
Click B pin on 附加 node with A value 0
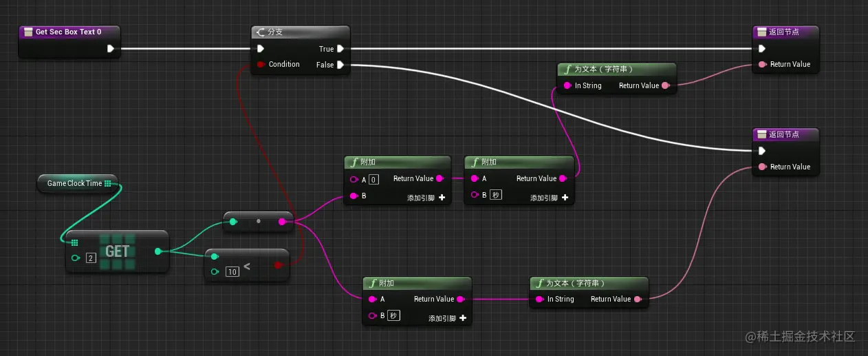tap(354, 196)
